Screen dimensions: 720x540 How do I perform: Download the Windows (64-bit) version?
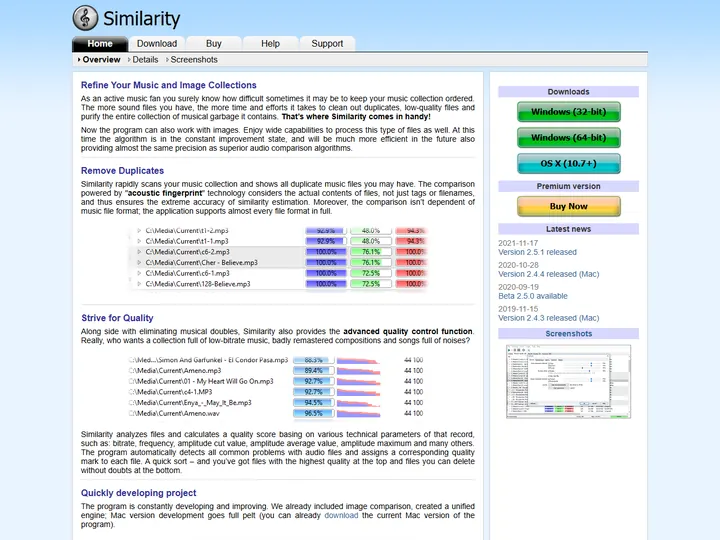(x=568, y=137)
